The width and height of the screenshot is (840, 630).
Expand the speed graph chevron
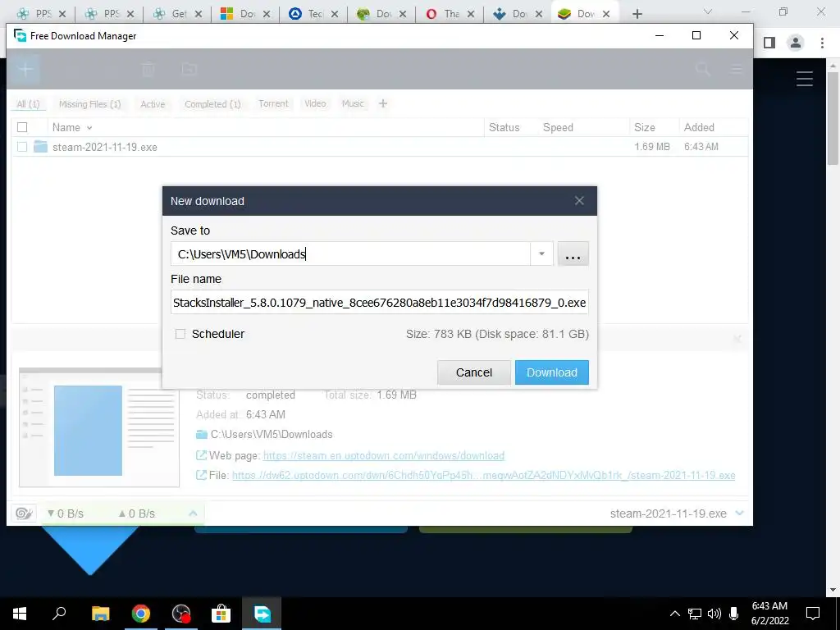pyautogui.click(x=193, y=514)
